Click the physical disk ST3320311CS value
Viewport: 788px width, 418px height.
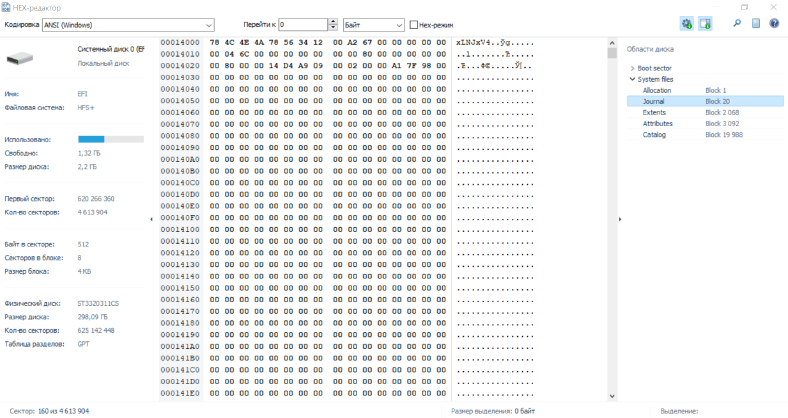tap(98, 303)
